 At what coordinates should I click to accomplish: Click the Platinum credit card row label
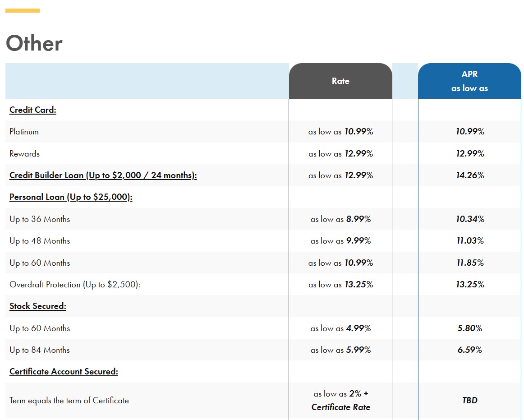point(24,132)
